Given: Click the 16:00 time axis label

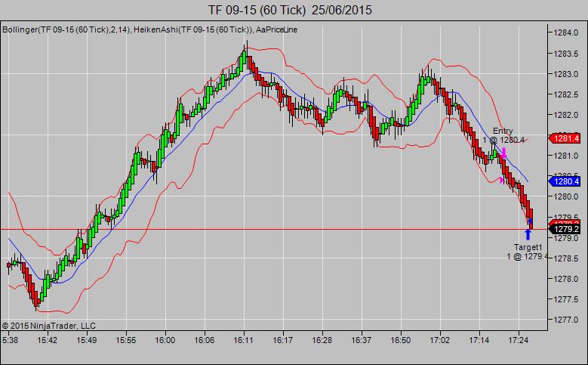Looking at the screenshot, I should tap(165, 340).
